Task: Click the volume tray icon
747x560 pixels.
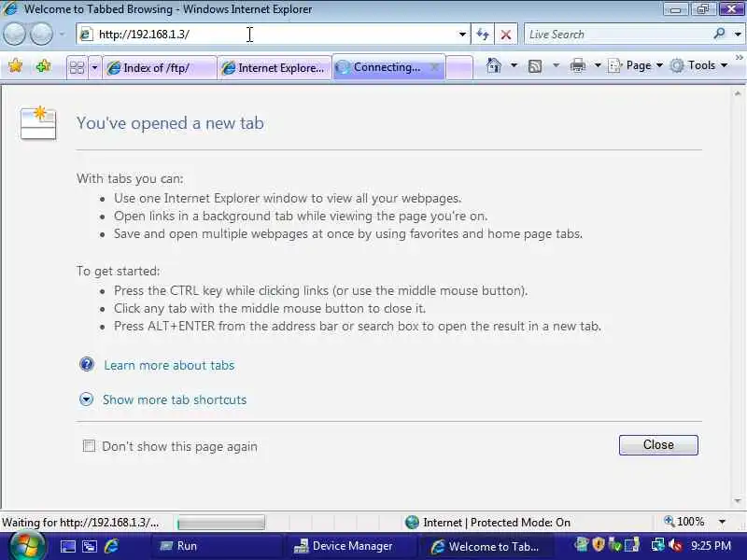Action: [x=675, y=545]
